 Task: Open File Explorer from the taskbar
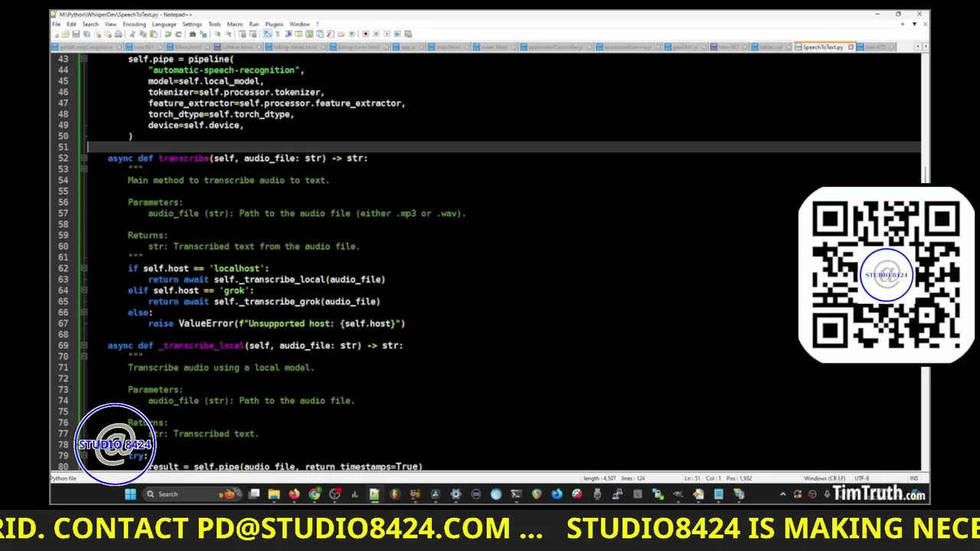[274, 494]
